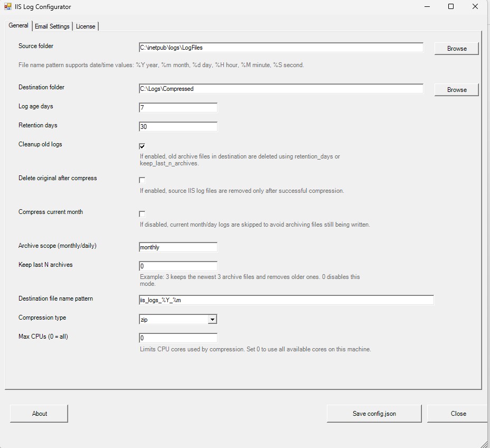Image resolution: width=490 pixels, height=448 pixels.
Task: Click the window resize grip corner
Action: pyautogui.click(x=485, y=444)
